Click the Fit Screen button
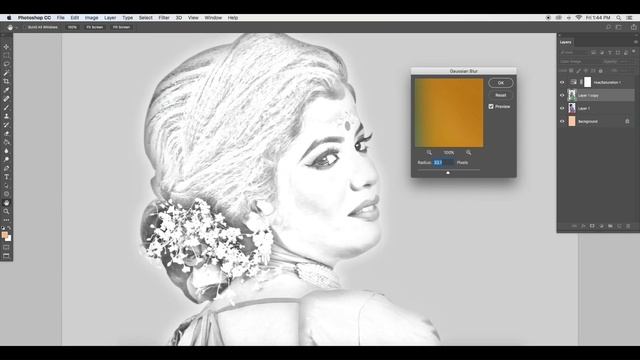Screen dimensions: 640x360 [x=94, y=27]
